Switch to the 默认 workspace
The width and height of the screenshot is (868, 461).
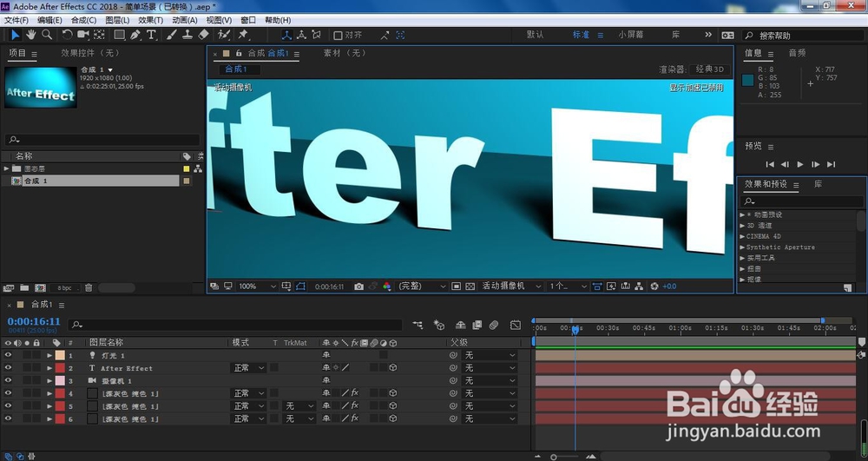point(535,35)
